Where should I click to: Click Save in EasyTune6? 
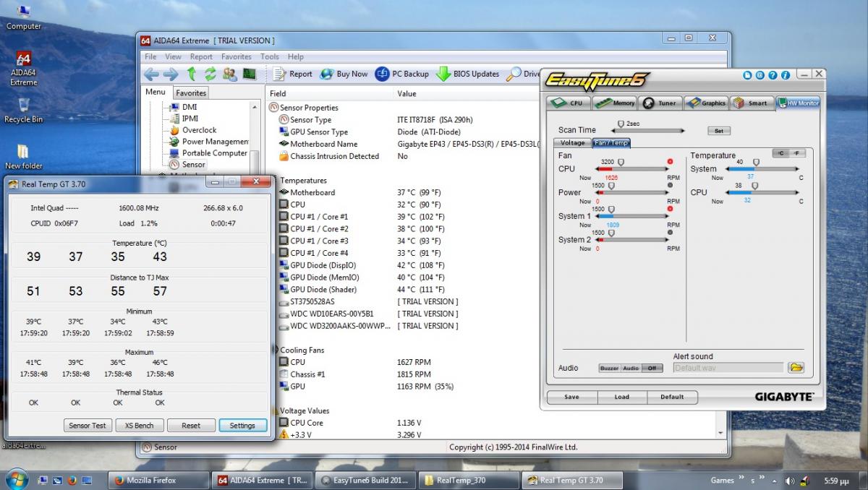point(571,397)
